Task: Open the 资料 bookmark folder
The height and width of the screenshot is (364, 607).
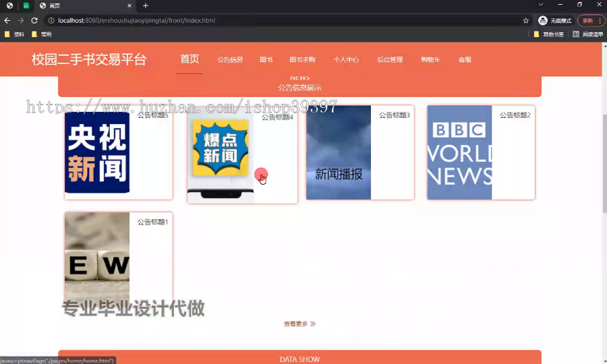Action: 14,34
